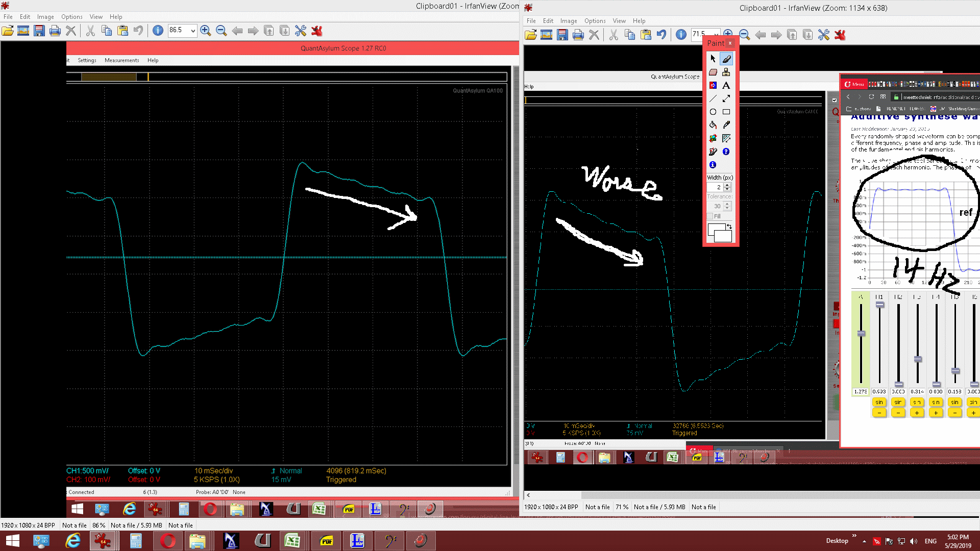This screenshot has width=980, height=551.
Task: Zoom in using the left IrfanView toolbar
Action: click(206, 31)
